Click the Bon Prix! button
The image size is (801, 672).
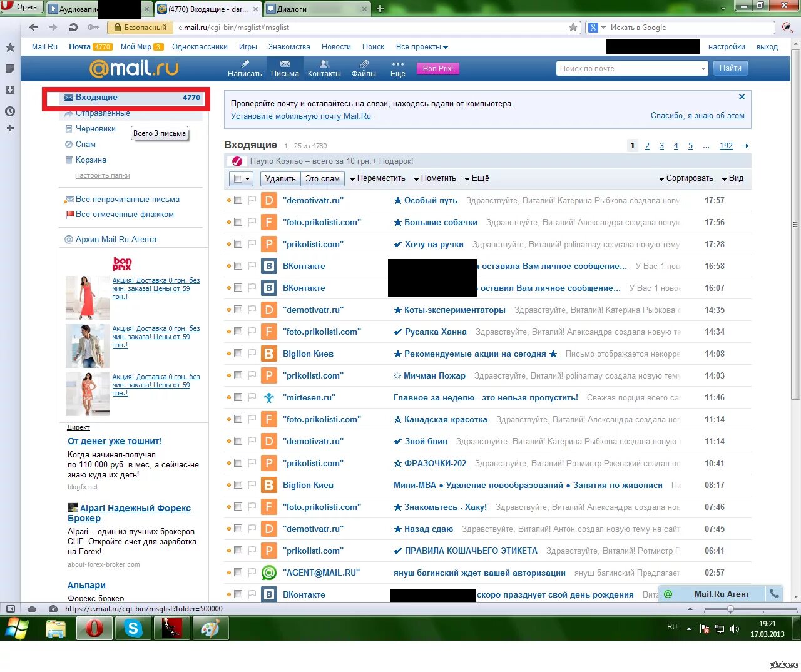pyautogui.click(x=438, y=69)
